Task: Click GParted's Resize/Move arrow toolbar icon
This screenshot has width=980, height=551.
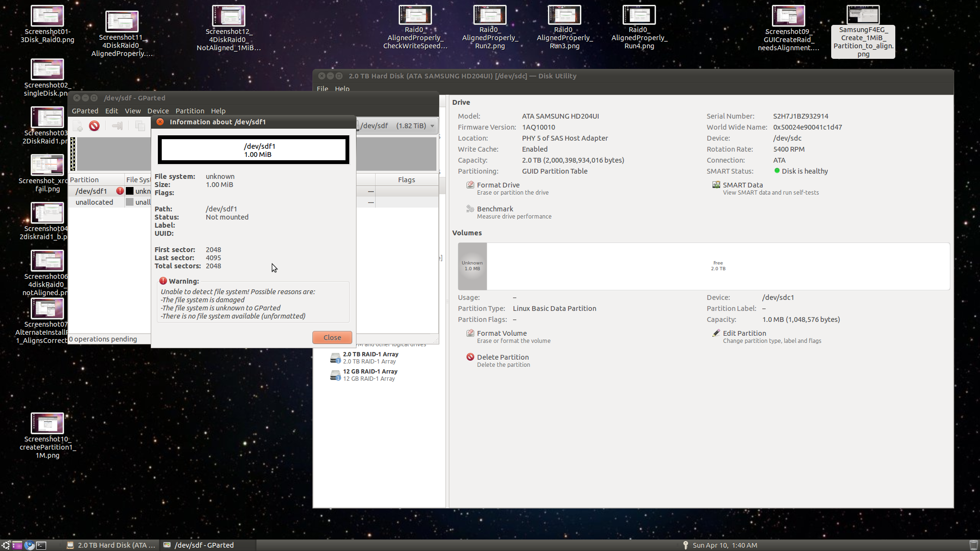Action: (x=117, y=126)
